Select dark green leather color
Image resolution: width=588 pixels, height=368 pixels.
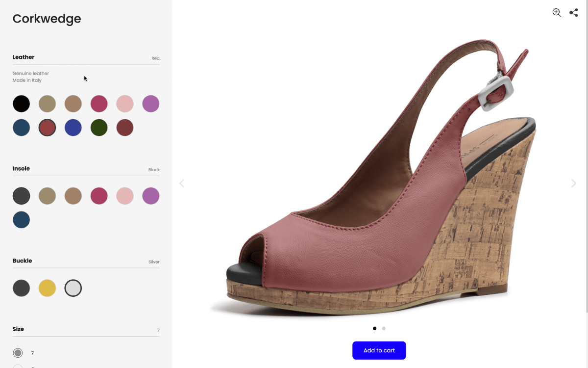click(99, 128)
